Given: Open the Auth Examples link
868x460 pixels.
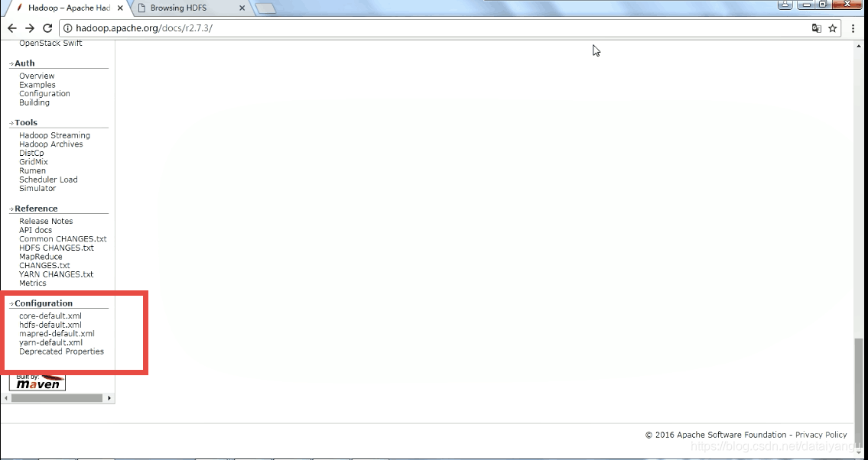Looking at the screenshot, I should pos(37,85).
